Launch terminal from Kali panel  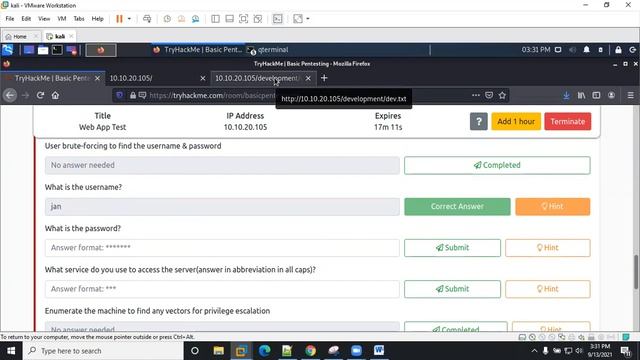pos(57,50)
